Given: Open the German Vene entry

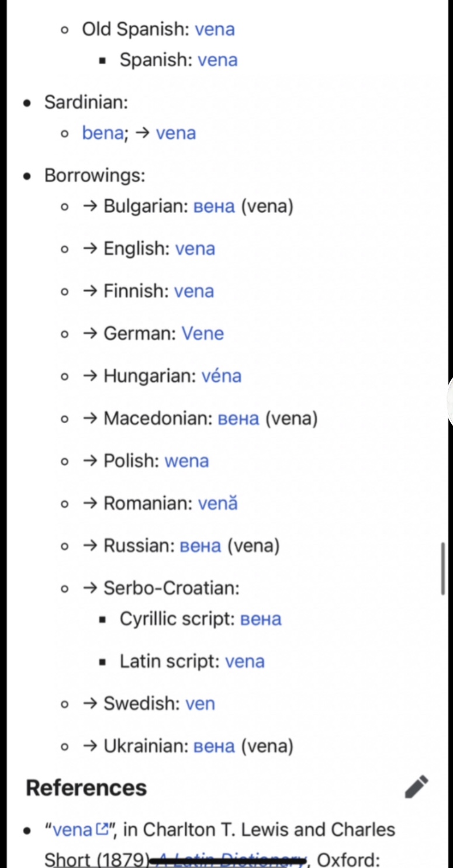Looking at the screenshot, I should pyautogui.click(x=202, y=334).
